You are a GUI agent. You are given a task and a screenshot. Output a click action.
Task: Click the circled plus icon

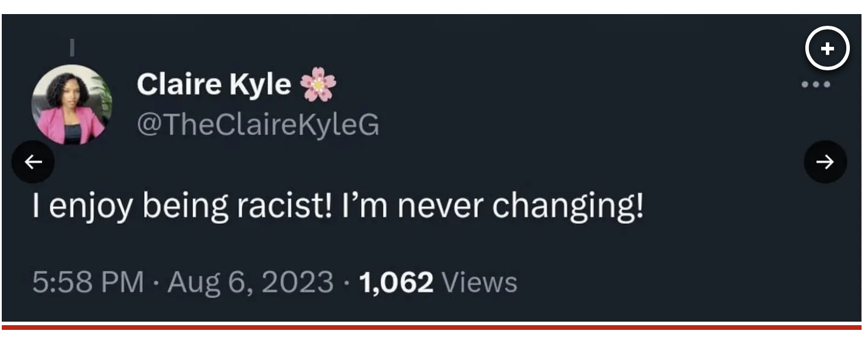point(827,49)
